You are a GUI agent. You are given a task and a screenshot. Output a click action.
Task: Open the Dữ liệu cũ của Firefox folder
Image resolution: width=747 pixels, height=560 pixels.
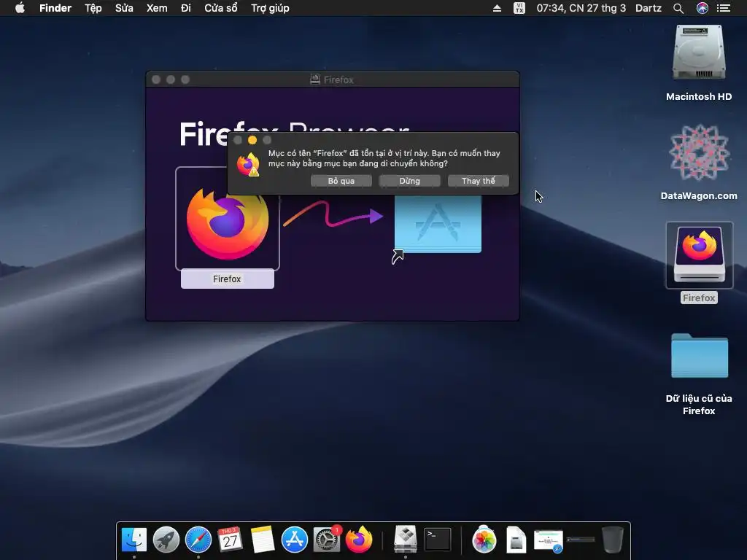coord(699,355)
